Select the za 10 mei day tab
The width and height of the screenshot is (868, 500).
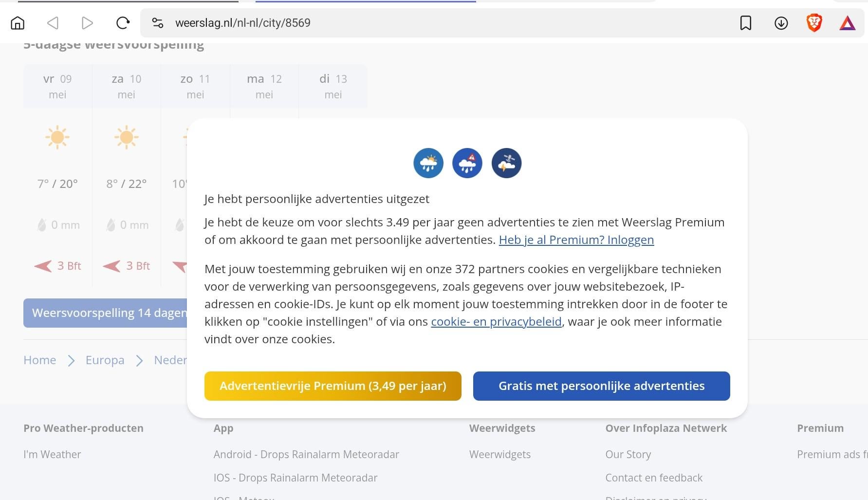[127, 86]
